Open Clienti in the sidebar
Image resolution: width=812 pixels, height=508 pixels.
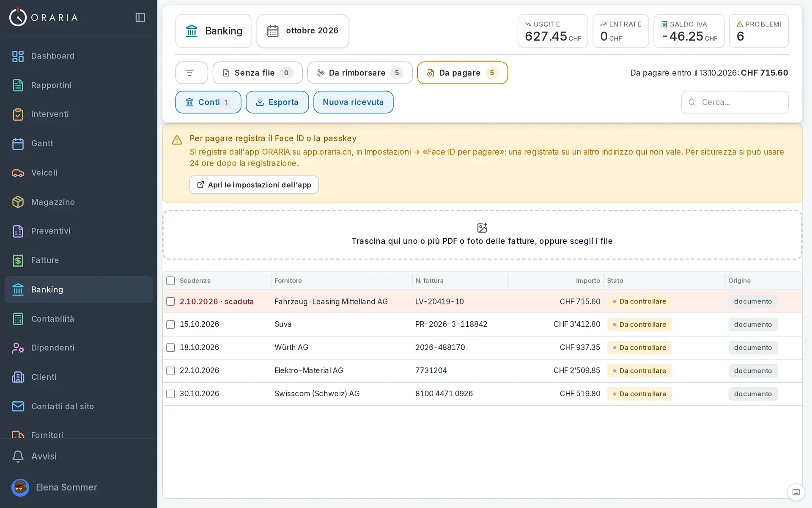(79, 377)
